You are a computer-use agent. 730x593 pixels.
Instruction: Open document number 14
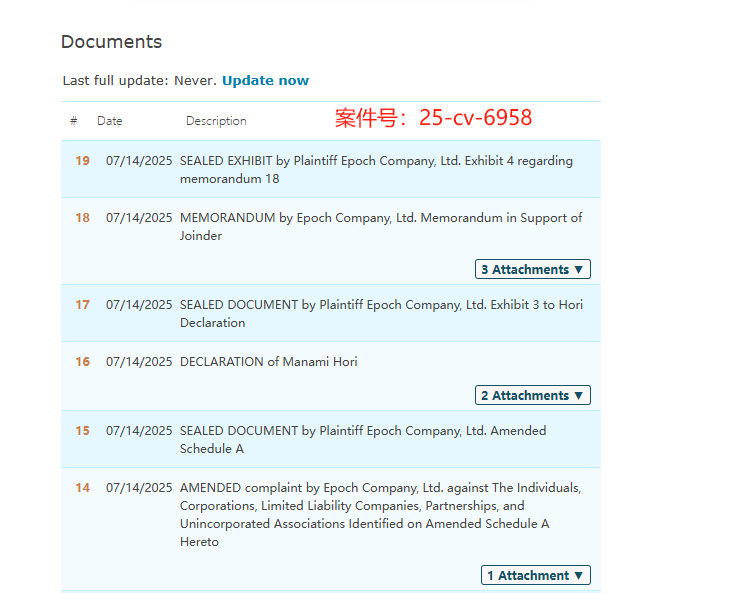[82, 488]
